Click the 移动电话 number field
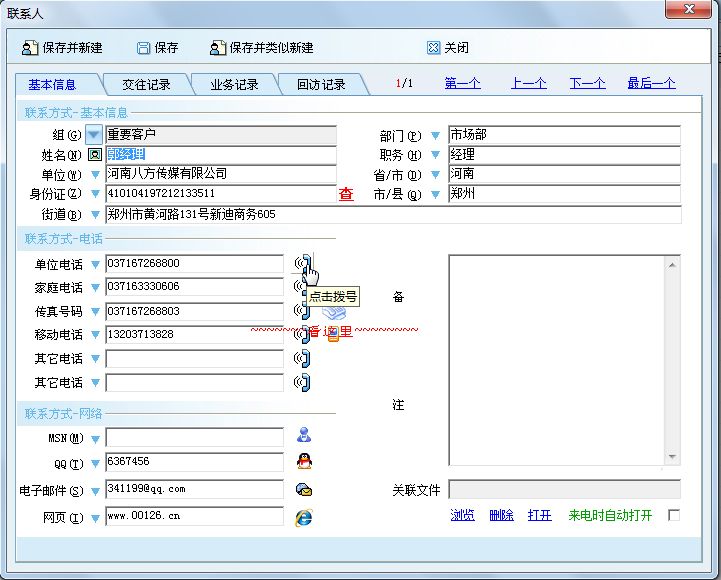This screenshot has height=580, width=721. click(194, 335)
